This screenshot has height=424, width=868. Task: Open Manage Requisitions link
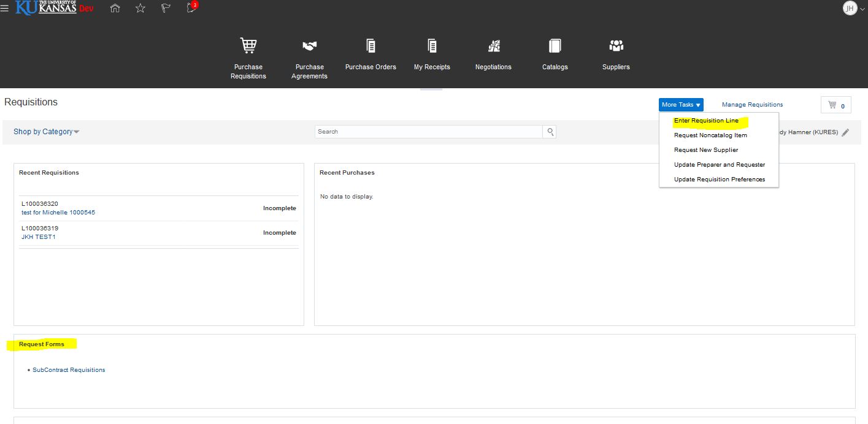[752, 105]
